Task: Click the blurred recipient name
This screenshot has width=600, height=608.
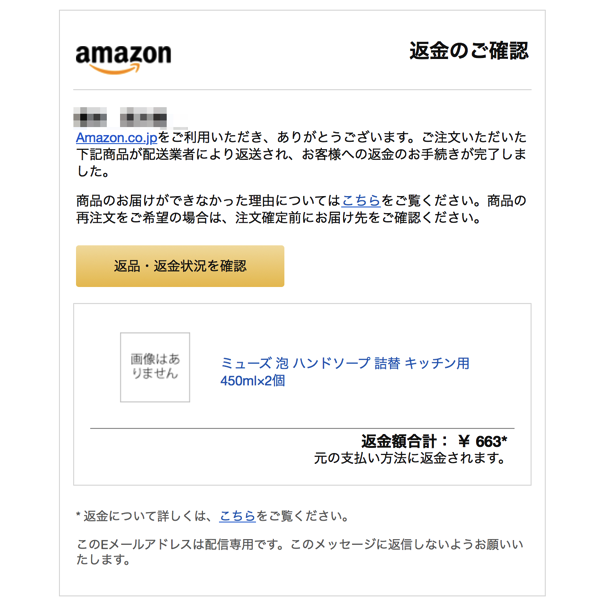Action: point(120,117)
